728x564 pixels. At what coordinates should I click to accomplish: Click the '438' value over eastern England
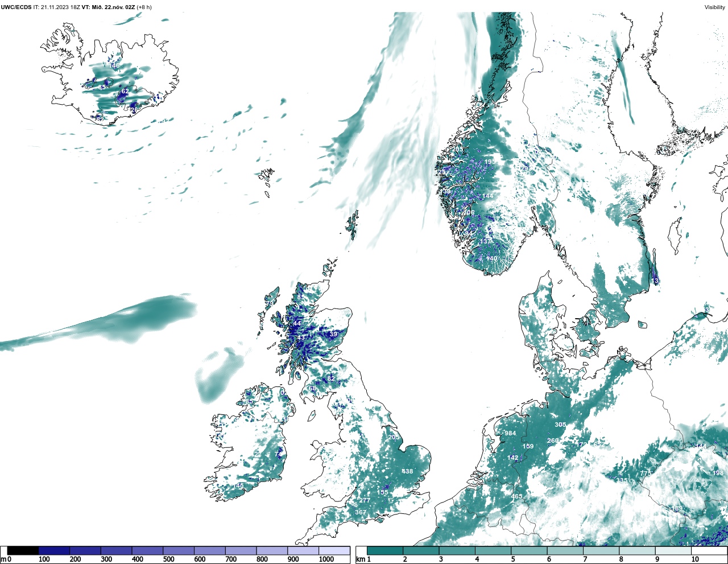tap(407, 471)
